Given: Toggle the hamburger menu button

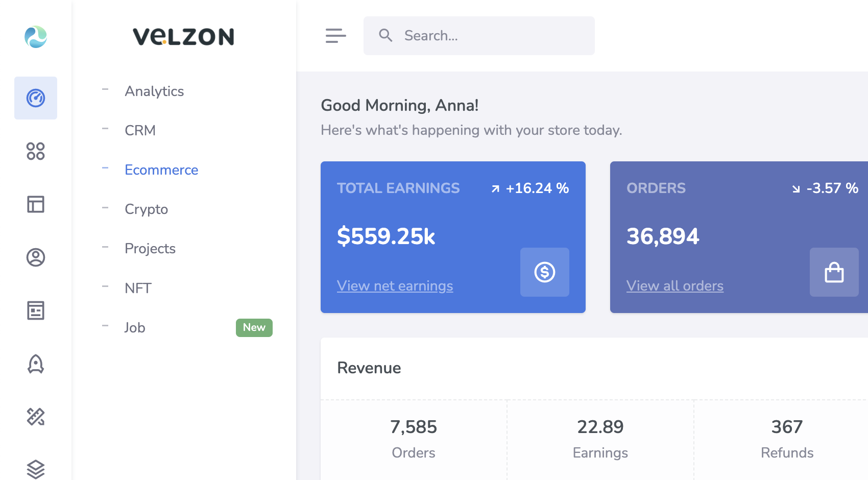Looking at the screenshot, I should [x=335, y=36].
